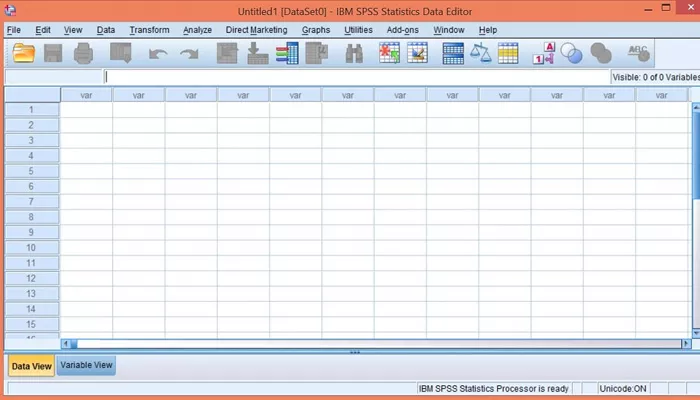Select row header 6
Image resolution: width=700 pixels, height=400 pixels.
(x=32, y=186)
